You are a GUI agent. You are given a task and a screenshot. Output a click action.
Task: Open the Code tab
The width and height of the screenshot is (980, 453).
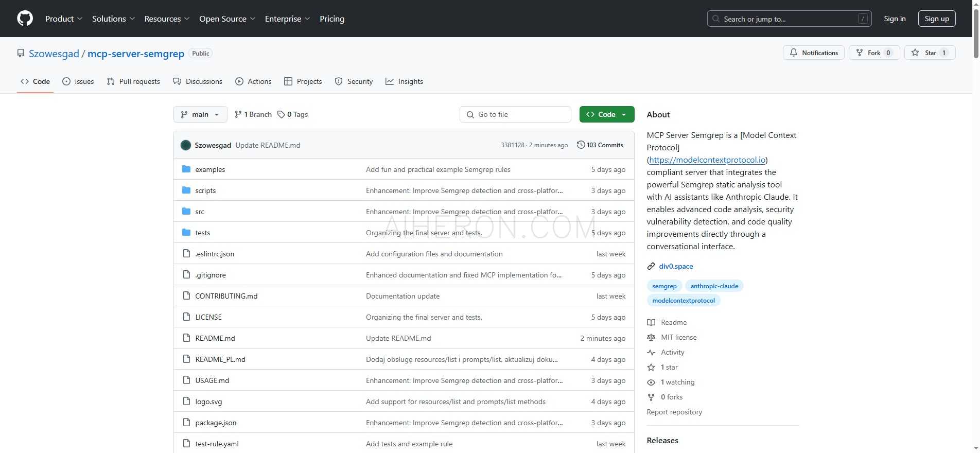35,81
